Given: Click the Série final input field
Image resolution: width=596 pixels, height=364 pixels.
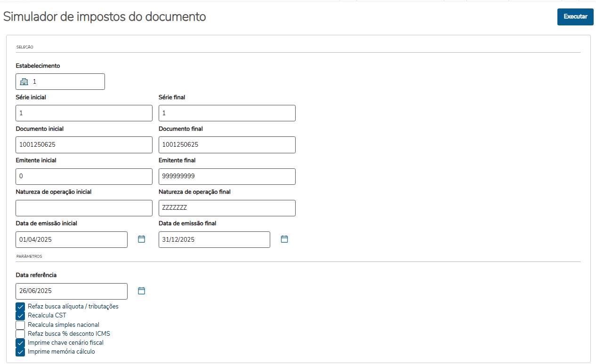Looking at the screenshot, I should click(x=227, y=113).
